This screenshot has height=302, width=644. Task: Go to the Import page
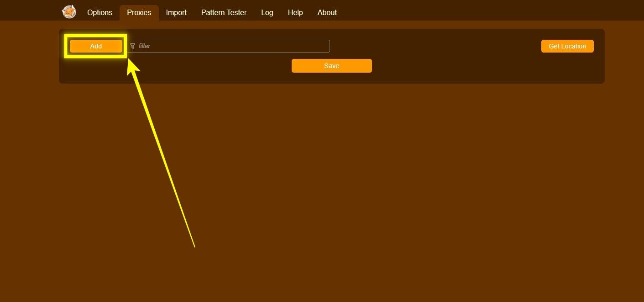tap(176, 12)
